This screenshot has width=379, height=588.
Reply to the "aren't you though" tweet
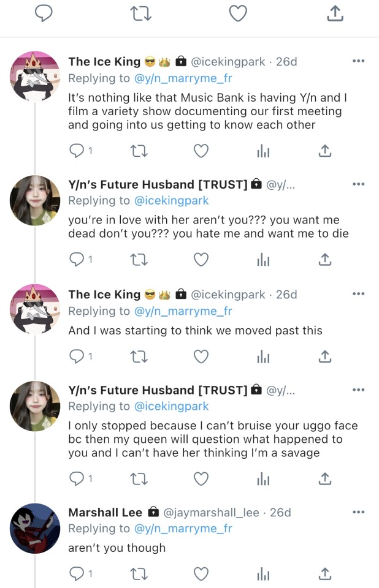pyautogui.click(x=77, y=574)
